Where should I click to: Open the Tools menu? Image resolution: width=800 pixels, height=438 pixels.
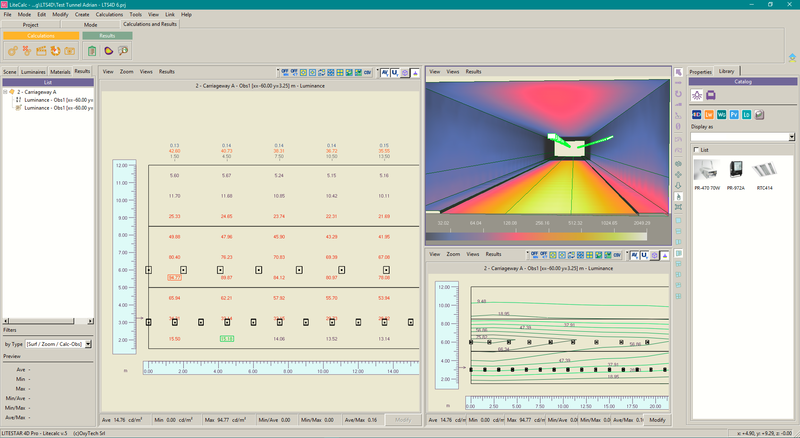pyautogui.click(x=135, y=14)
